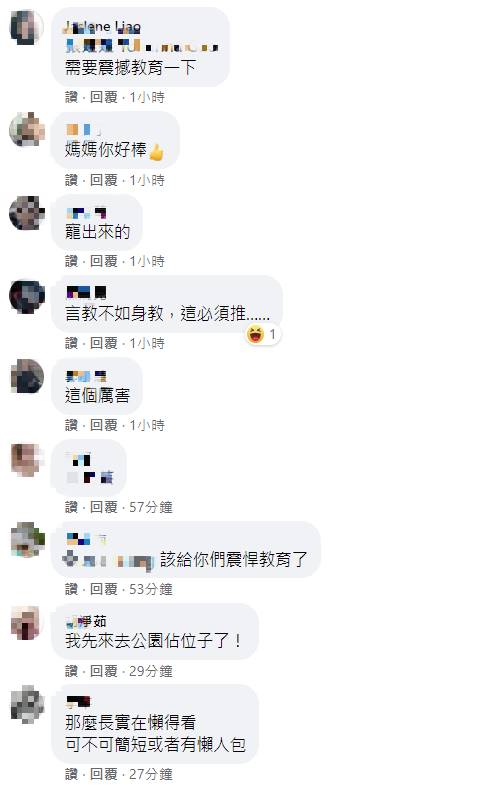This screenshot has height=786, width=504.
Task: Reply to the 言教不如身教 comment
Action: pos(103,343)
